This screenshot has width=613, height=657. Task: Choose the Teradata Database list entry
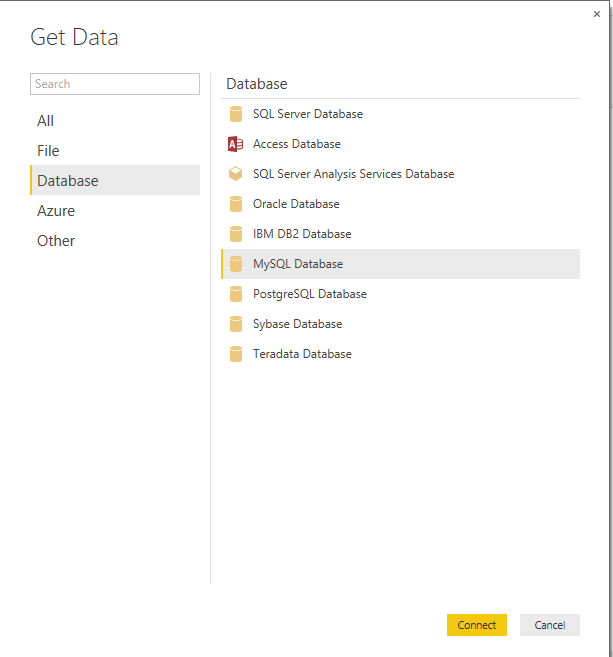(401, 354)
